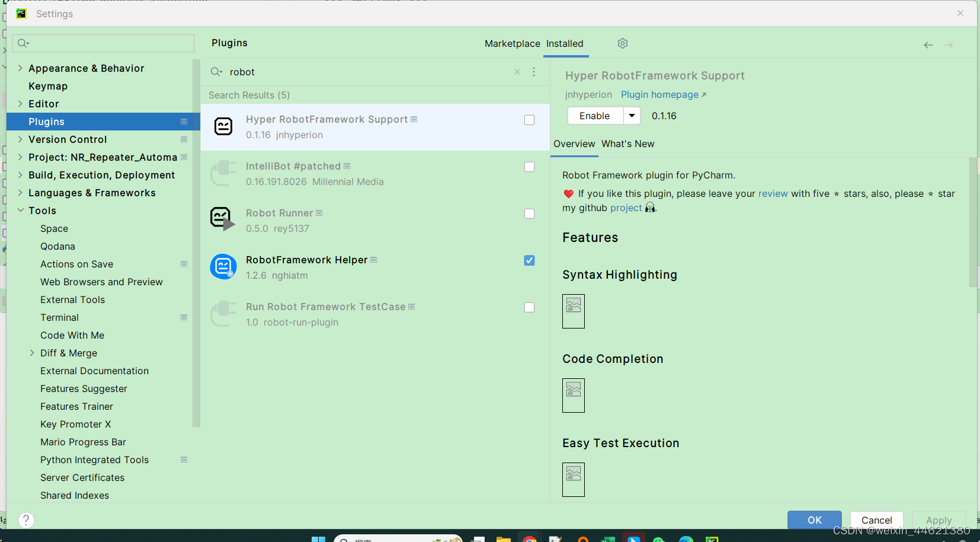Clear the robot search query
Screen dimensions: 980x542
[517, 72]
